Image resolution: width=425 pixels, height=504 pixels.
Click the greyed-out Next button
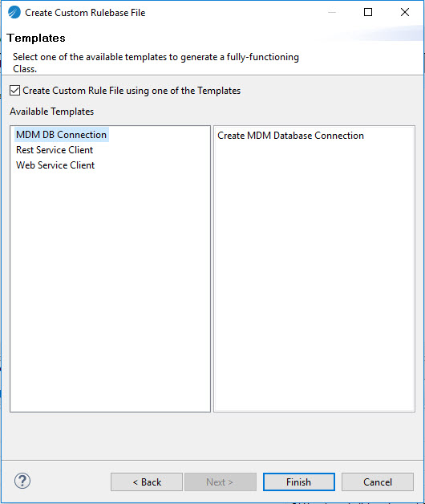pyautogui.click(x=221, y=482)
